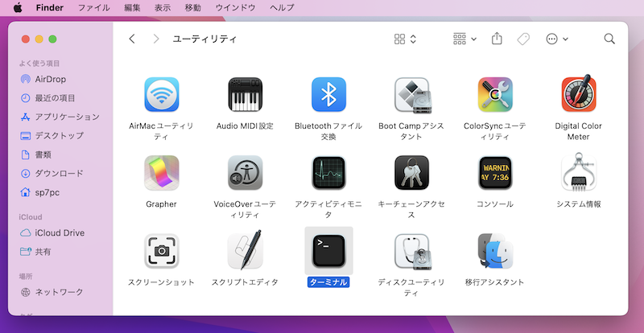
Task: Open the Apple menu
Action: point(17,7)
